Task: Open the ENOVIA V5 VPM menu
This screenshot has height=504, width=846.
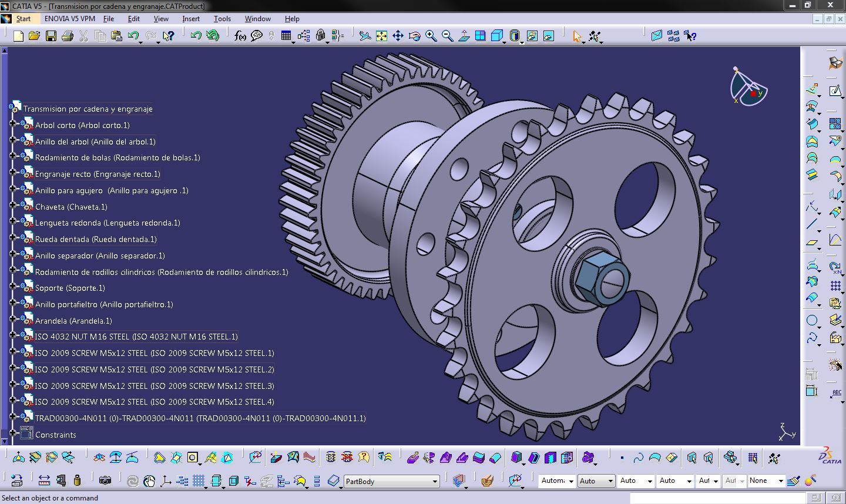Action: pyautogui.click(x=69, y=19)
